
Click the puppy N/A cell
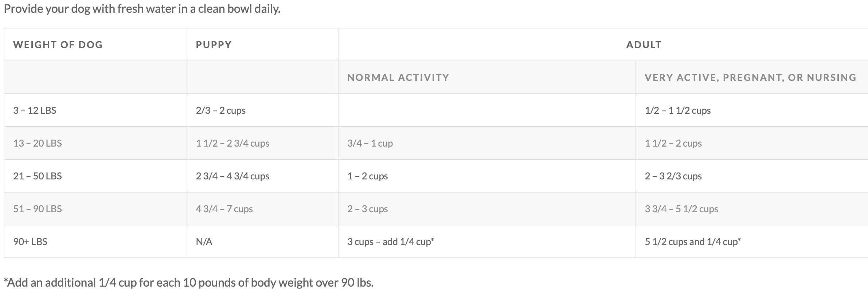click(x=204, y=241)
